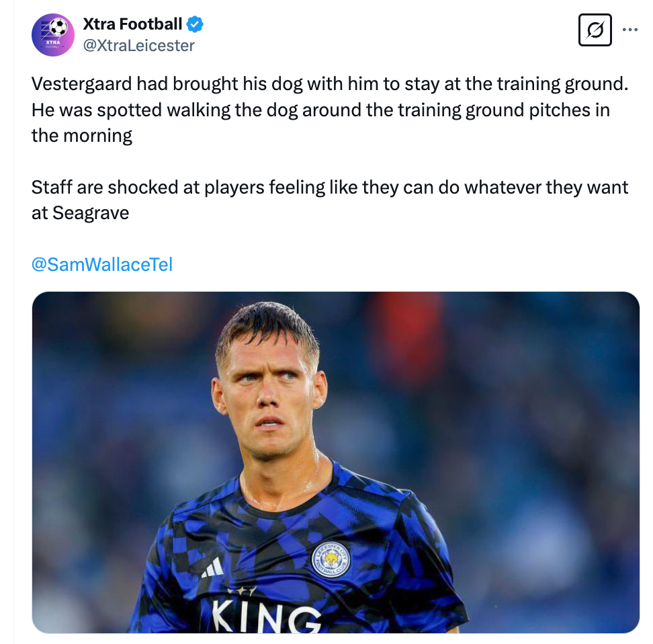Click the tweet paragraph starting with Vestergaard
Viewport: 653px width, 644px height.
click(x=330, y=110)
